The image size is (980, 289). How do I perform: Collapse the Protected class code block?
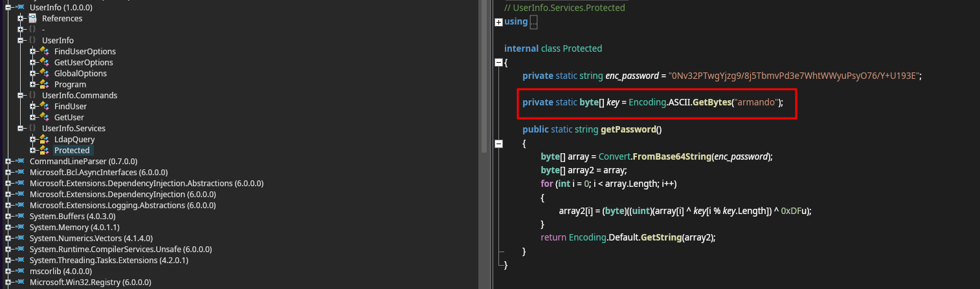(x=498, y=63)
